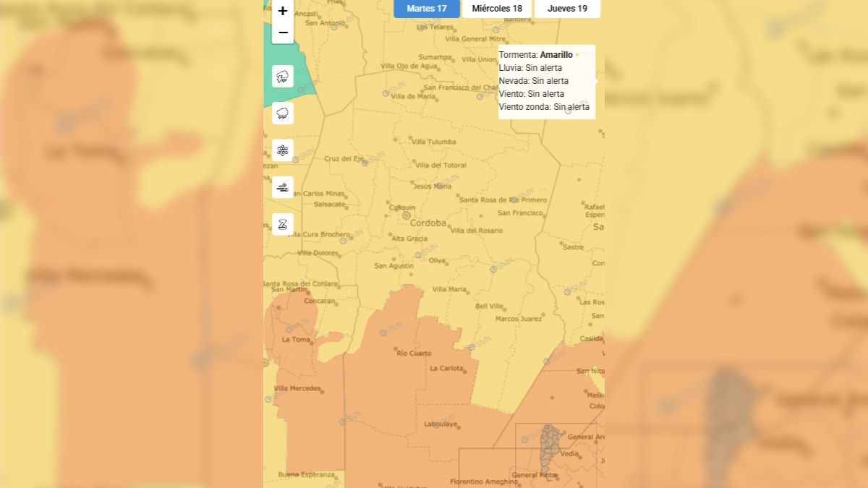Viewport: 868px width, 488px height.
Task: Select the storm alert layer icon
Action: click(x=283, y=76)
